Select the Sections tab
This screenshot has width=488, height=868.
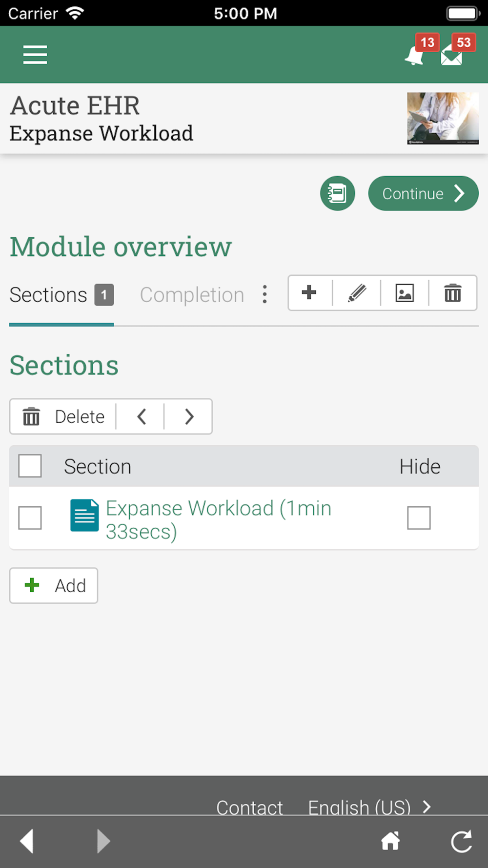(x=61, y=295)
